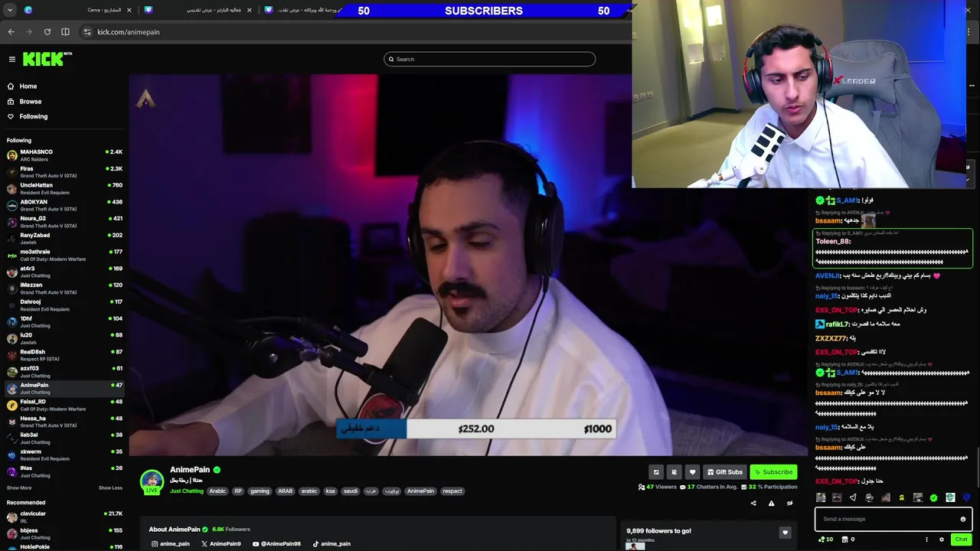Open RanyZabad channel in sidebar
Viewport: 980px width, 551px height.
63,239
